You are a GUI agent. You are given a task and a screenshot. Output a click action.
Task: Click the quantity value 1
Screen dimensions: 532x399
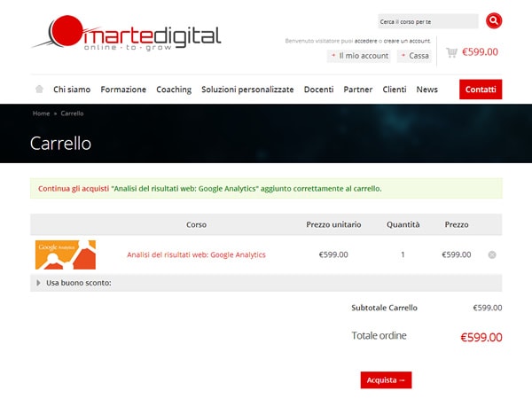pyautogui.click(x=403, y=254)
